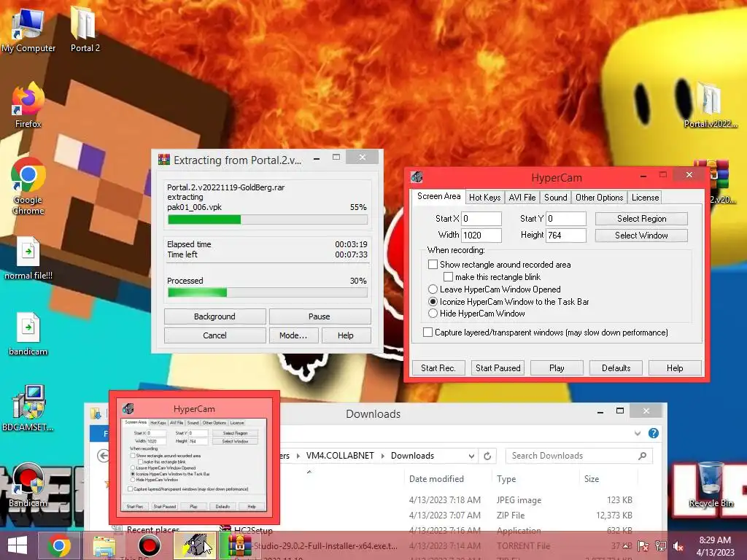Edit the Height field value 764
The height and width of the screenshot is (560, 747).
click(565, 236)
